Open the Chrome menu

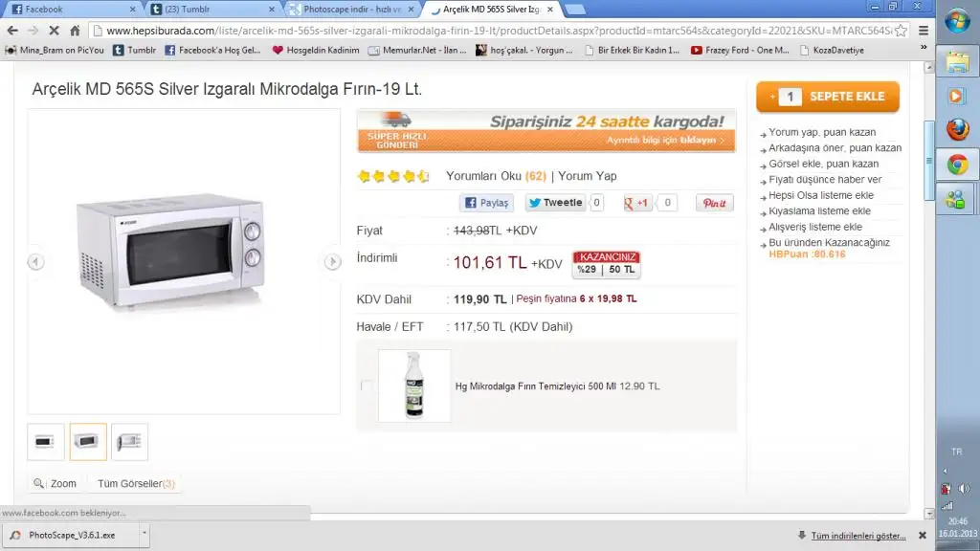924,31
